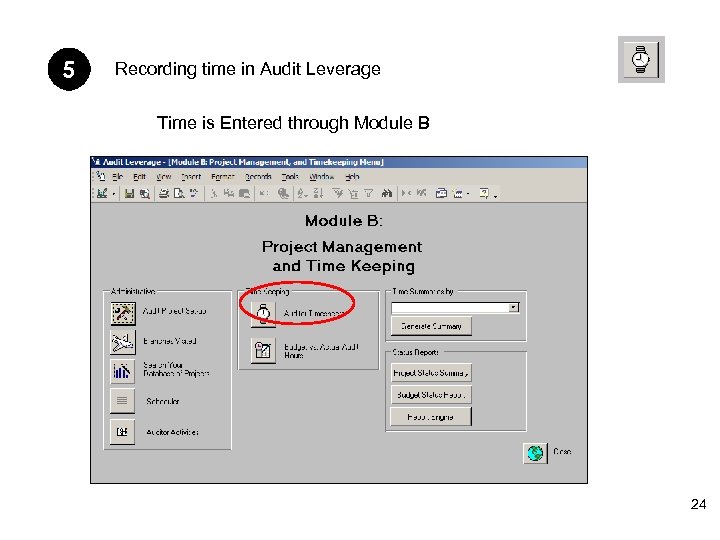Open Search Your Database of Projects chart icon
The width and height of the screenshot is (720, 540).
pyautogui.click(x=123, y=371)
